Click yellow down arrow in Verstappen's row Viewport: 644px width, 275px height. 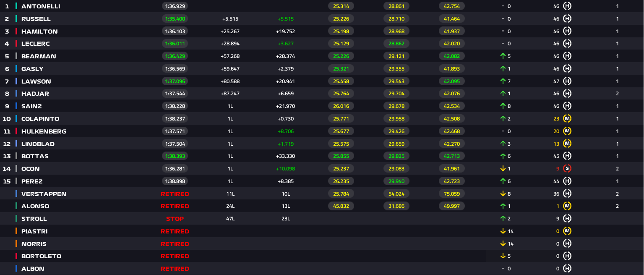(x=503, y=194)
